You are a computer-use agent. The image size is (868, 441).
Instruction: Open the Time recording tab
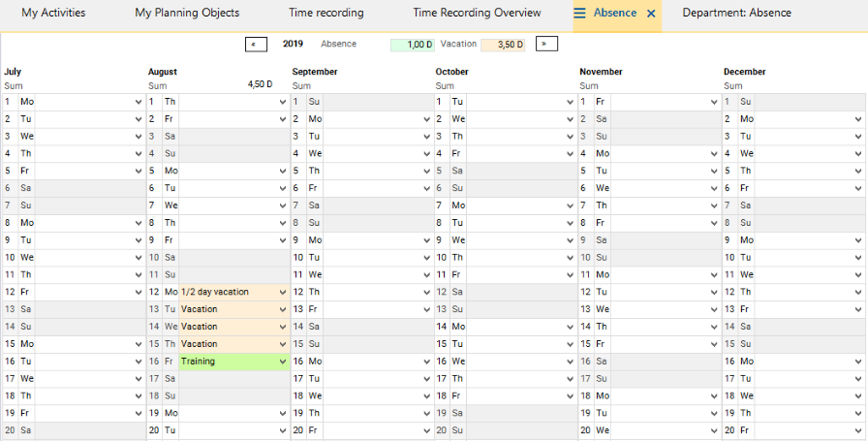point(326,13)
